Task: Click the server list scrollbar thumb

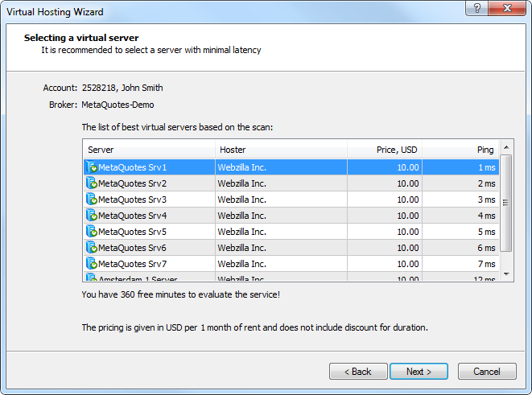Action: pyautogui.click(x=506, y=203)
